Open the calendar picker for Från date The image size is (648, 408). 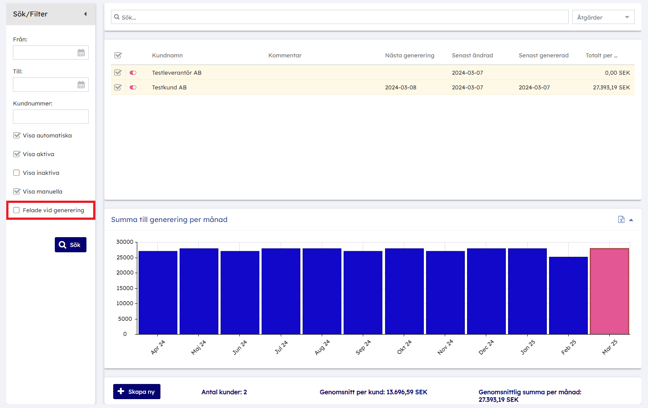(81, 53)
